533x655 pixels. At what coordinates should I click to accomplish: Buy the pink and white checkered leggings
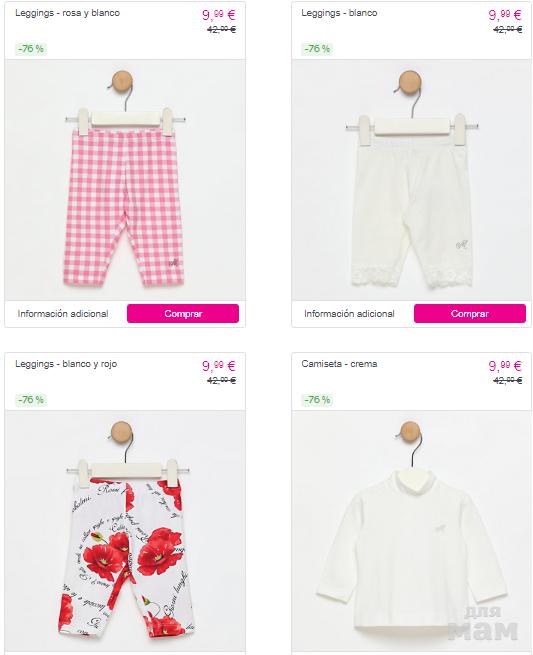183,313
